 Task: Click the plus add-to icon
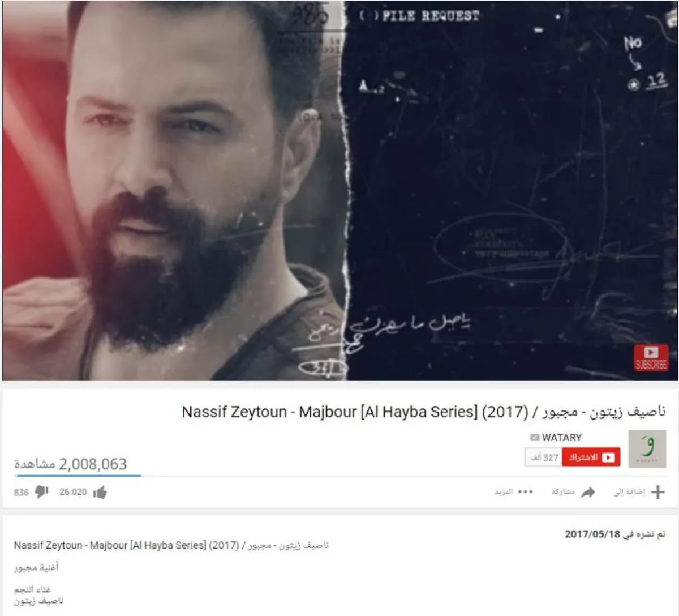pyautogui.click(x=657, y=492)
